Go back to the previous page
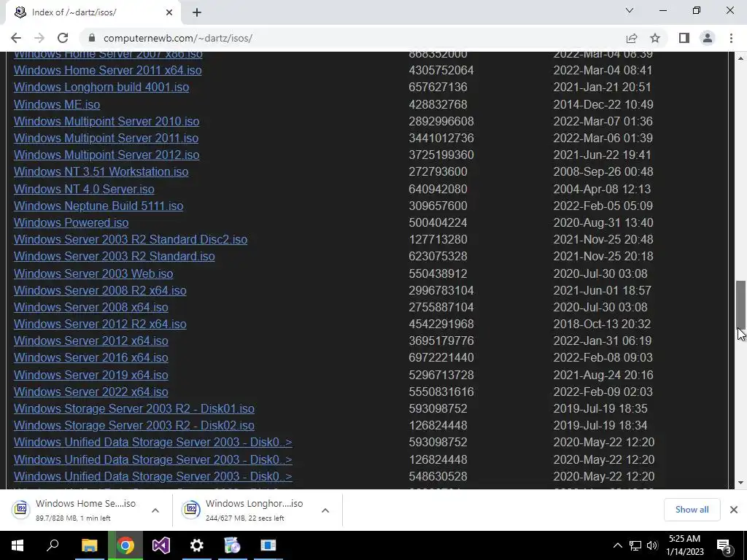747x560 pixels. point(16,38)
